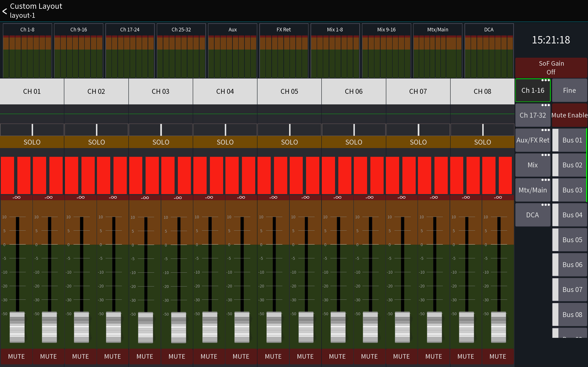
Task: Enable Mute Enable mode
Action: click(570, 115)
